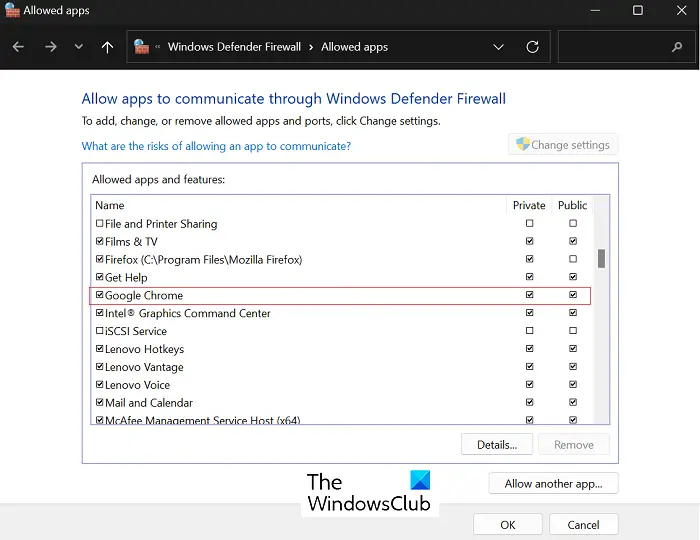Select the Google Chrome list entry

pyautogui.click(x=340, y=295)
